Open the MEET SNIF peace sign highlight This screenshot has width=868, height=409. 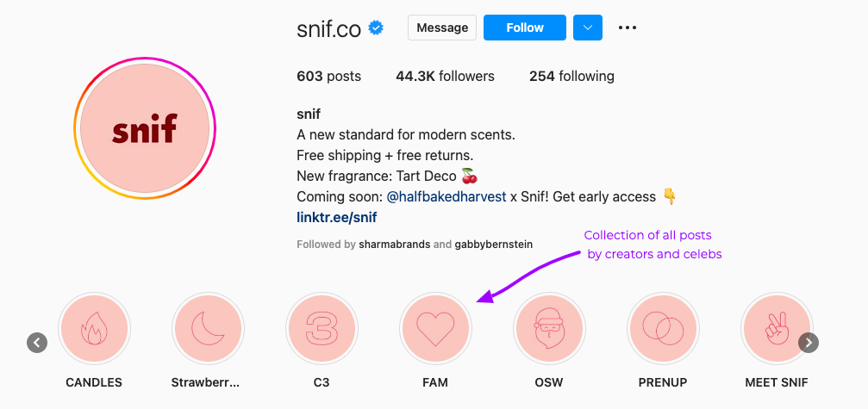pos(777,328)
